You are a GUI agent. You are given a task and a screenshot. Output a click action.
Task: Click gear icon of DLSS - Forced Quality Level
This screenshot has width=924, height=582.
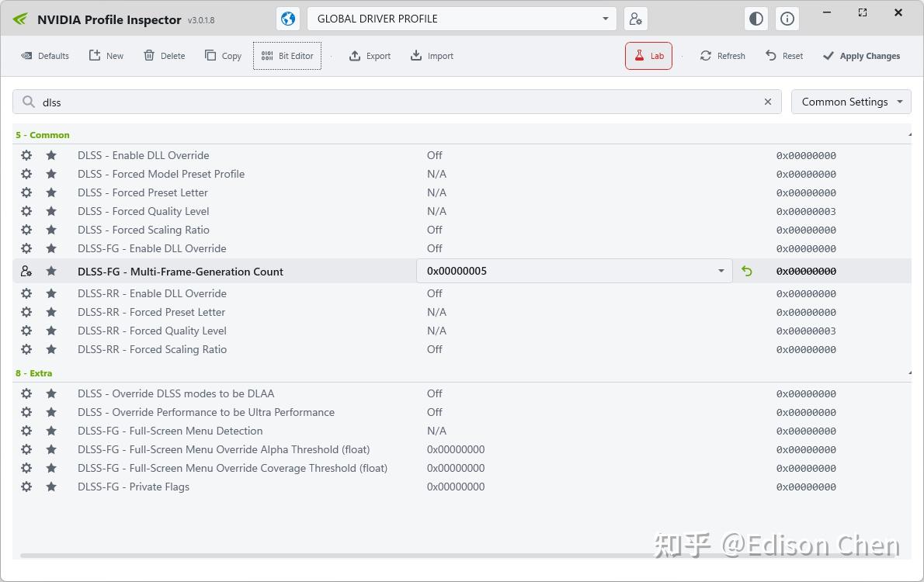coord(26,212)
